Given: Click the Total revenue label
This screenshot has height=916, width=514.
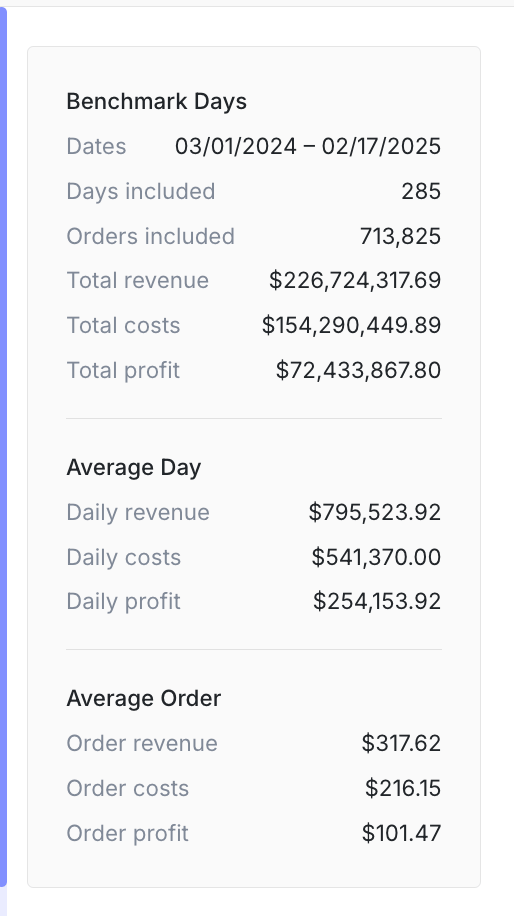Looking at the screenshot, I should (138, 281).
